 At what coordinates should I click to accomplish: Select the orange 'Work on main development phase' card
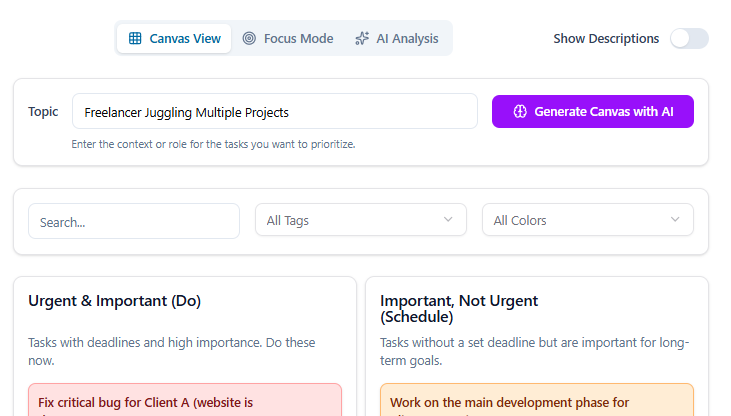point(537,401)
